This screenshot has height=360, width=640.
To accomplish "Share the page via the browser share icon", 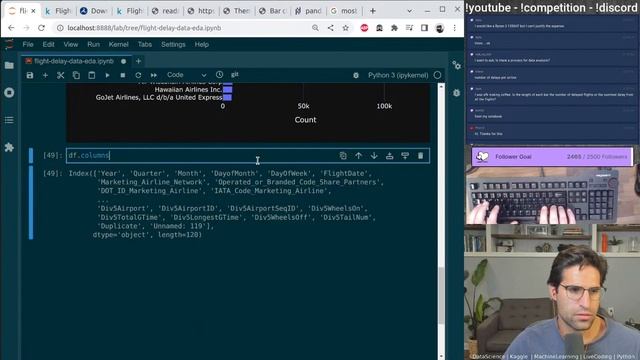I will tap(331, 28).
